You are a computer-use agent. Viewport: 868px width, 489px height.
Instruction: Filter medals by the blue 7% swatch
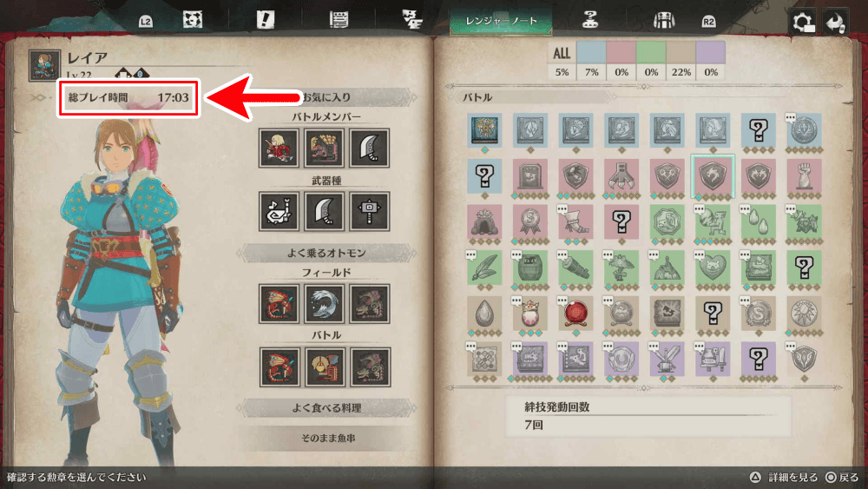[x=591, y=60]
